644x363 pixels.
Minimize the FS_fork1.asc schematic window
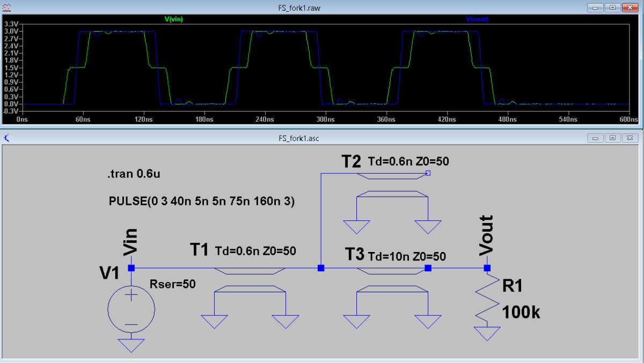pyautogui.click(x=596, y=138)
